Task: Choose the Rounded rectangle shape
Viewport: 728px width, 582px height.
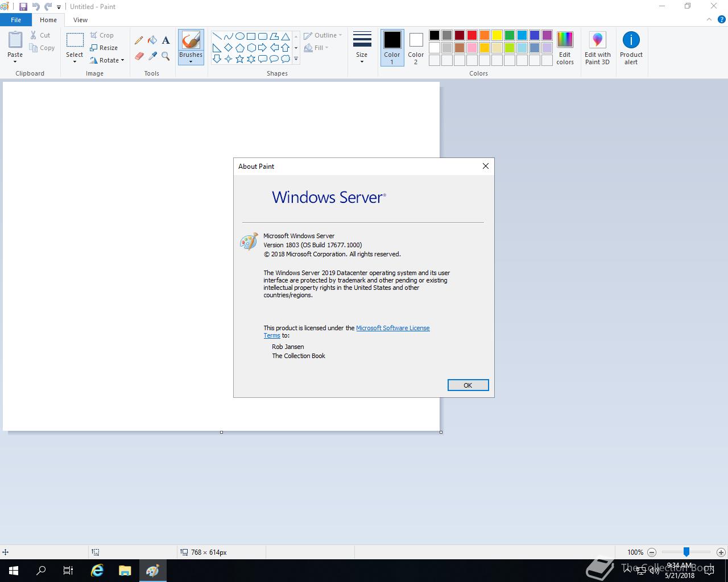Action: 262,36
